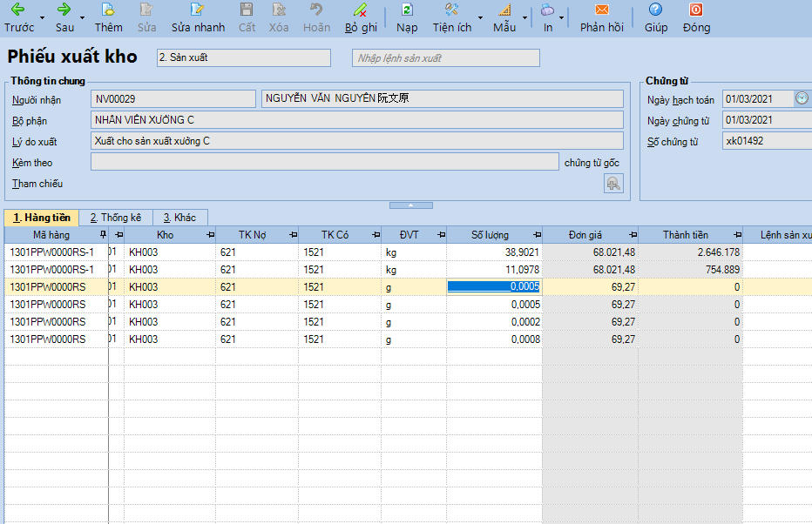Close the form with Đóng
This screenshot has width=812, height=524.
(696, 17)
